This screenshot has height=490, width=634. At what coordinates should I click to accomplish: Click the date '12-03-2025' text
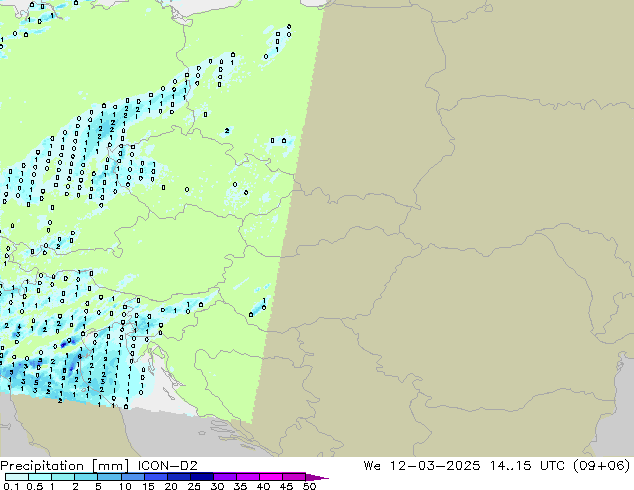435,466
